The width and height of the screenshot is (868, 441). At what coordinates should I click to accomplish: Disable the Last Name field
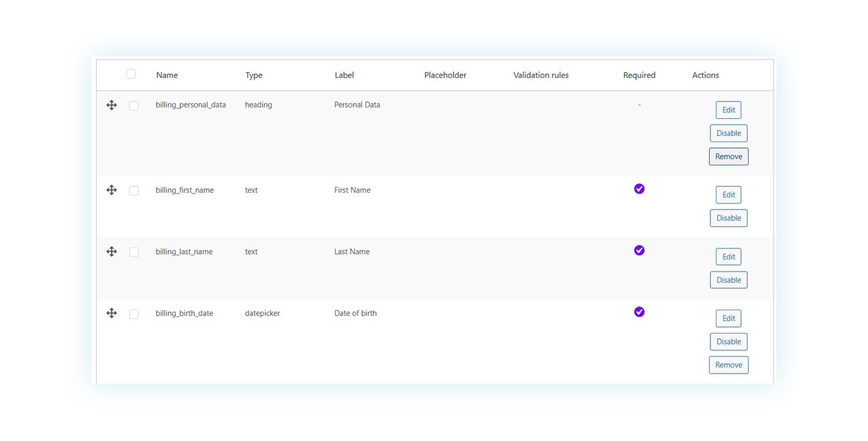728,280
